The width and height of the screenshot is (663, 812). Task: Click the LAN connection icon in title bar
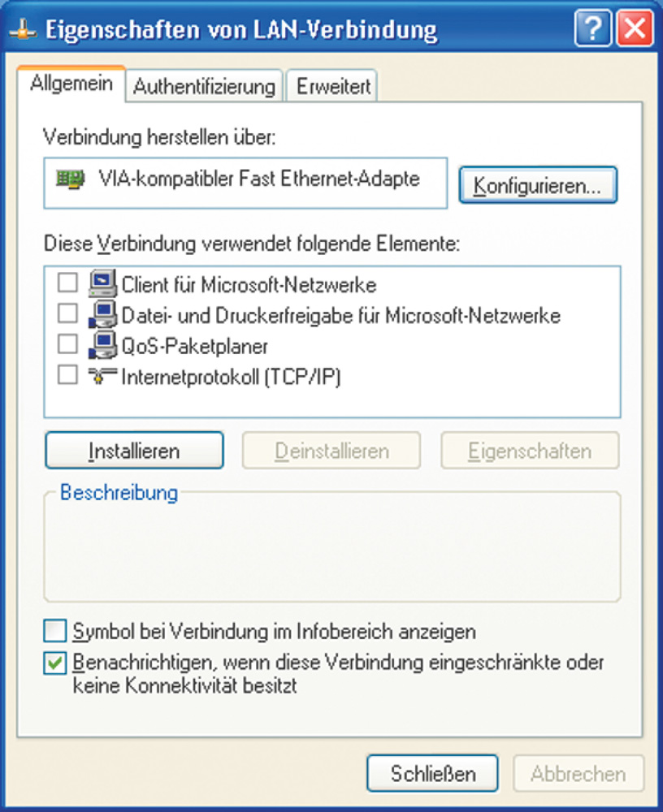[x=24, y=30]
